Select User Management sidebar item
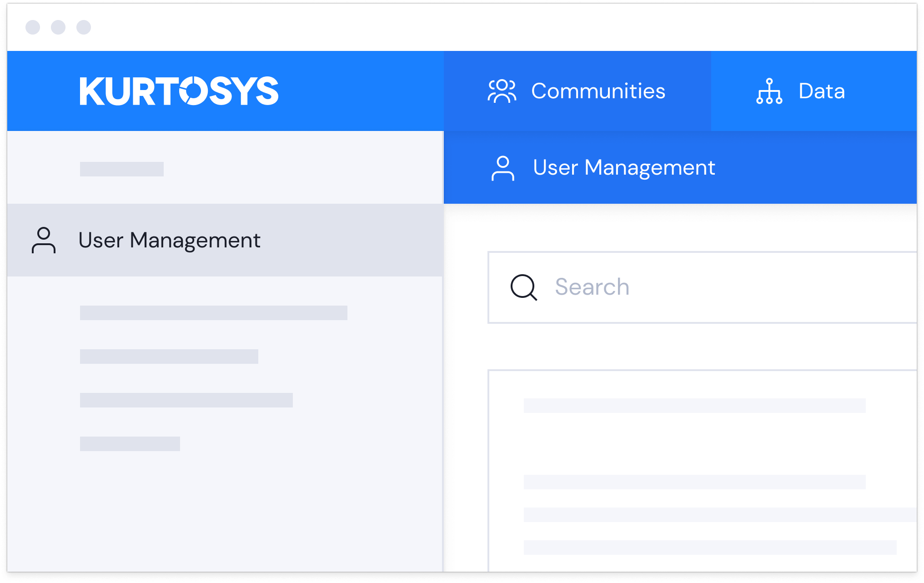The height and width of the screenshot is (583, 924). pyautogui.click(x=169, y=240)
